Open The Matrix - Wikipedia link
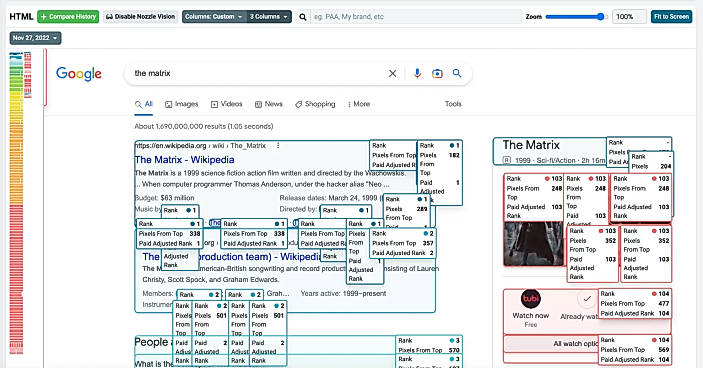Screen dimensions: 703x368 (x=184, y=160)
